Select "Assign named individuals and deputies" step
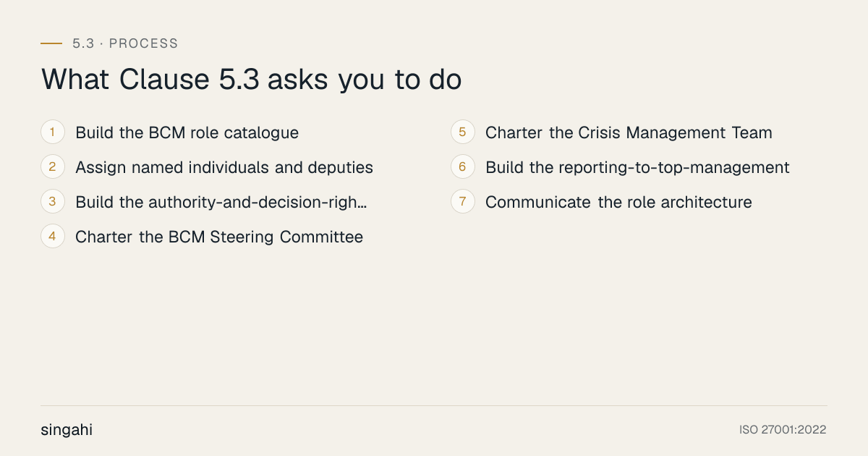This screenshot has width=868, height=456. tap(224, 167)
